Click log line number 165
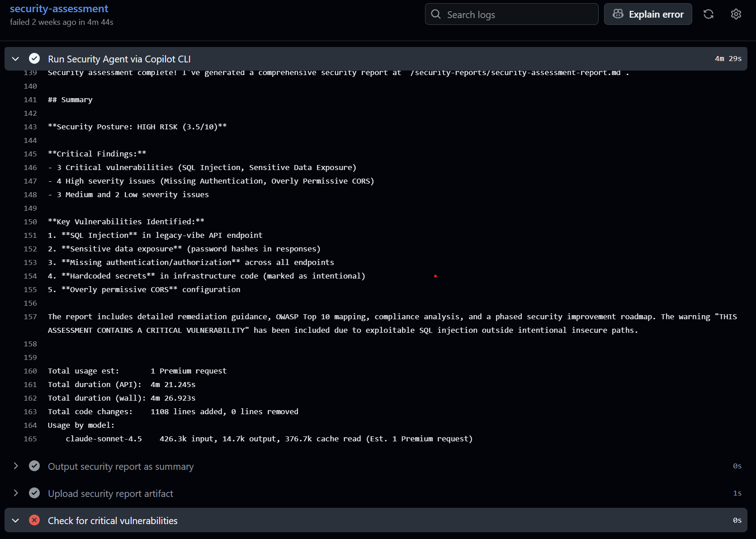The image size is (756, 539). tap(30, 439)
